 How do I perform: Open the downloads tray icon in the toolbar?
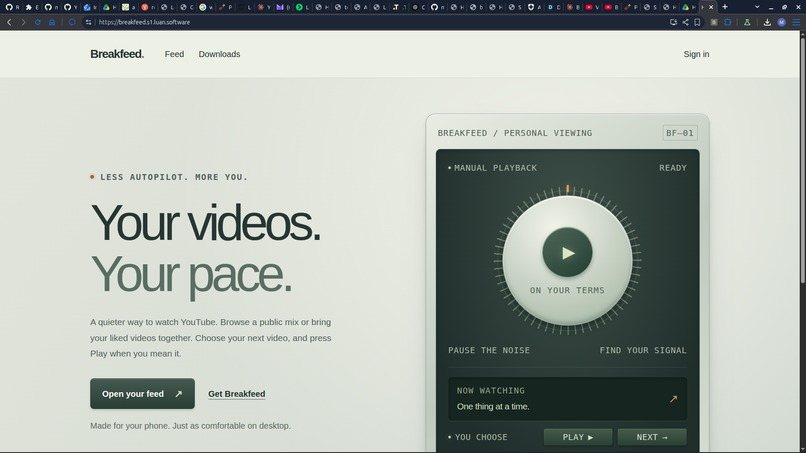tap(767, 22)
